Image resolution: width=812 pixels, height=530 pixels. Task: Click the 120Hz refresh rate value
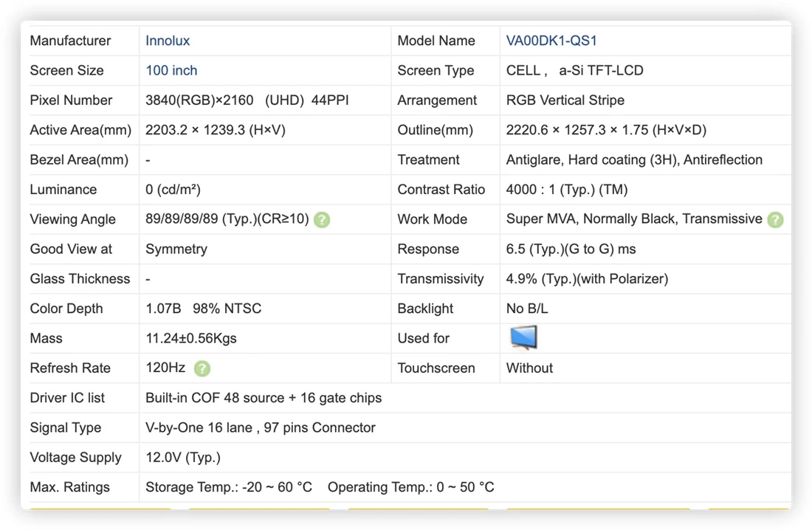(165, 368)
